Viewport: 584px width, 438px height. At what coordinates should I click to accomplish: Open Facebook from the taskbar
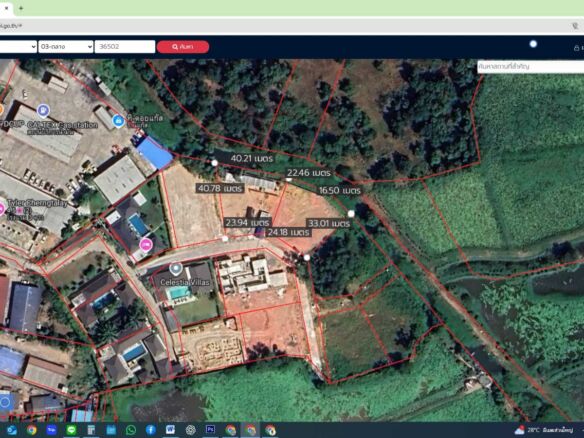(151, 430)
